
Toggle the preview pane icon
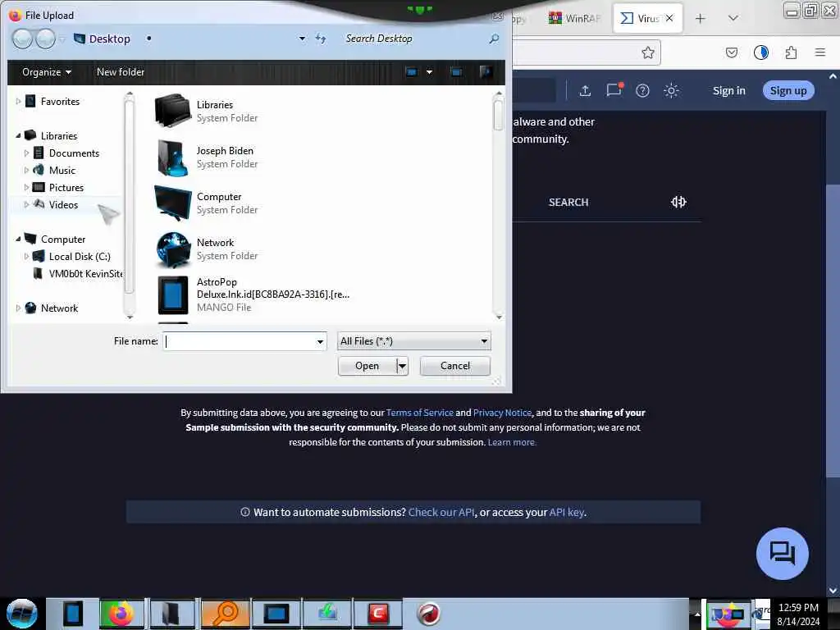click(x=456, y=72)
